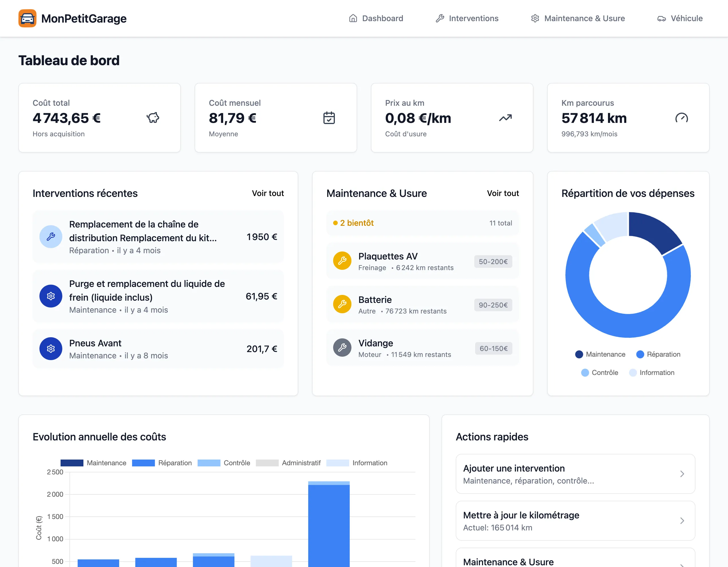The image size is (728, 567).
Task: Expand Ajouter une intervention chevron
Action: tap(682, 474)
